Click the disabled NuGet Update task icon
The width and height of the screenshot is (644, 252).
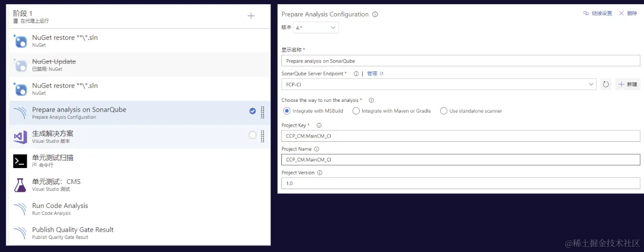coord(20,65)
